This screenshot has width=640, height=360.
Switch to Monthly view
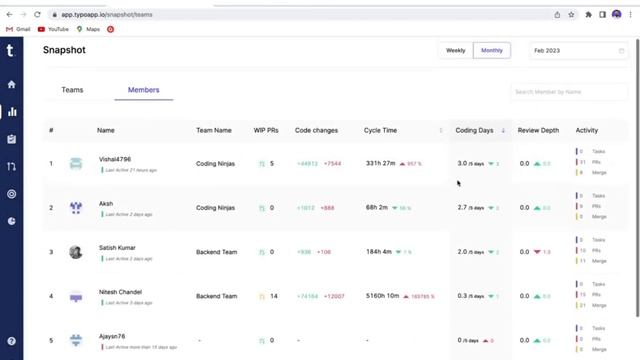click(492, 51)
